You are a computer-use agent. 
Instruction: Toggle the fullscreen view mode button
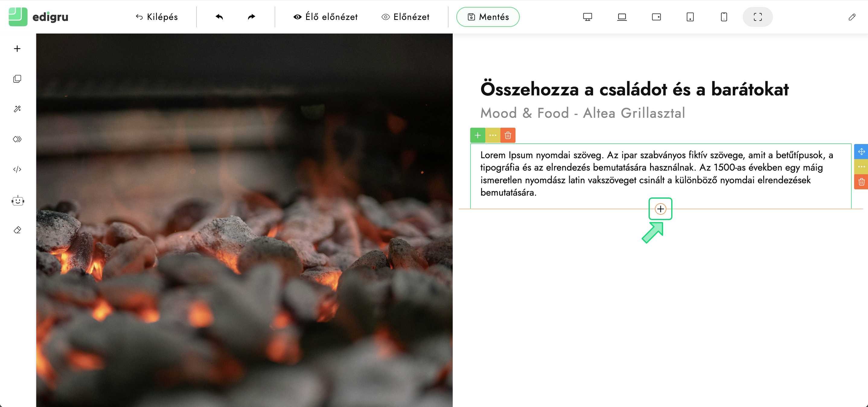pos(758,17)
